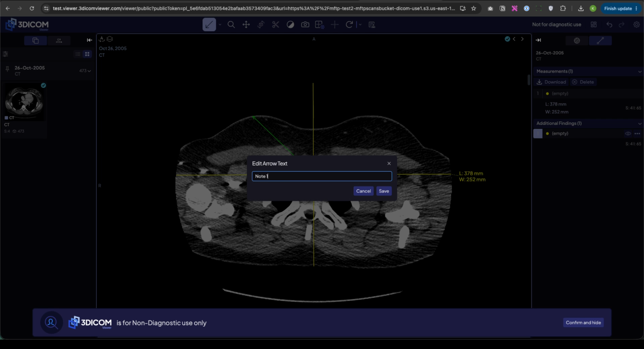Toggle the viewport checkmark indicator
Image resolution: width=644 pixels, height=349 pixels.
507,39
